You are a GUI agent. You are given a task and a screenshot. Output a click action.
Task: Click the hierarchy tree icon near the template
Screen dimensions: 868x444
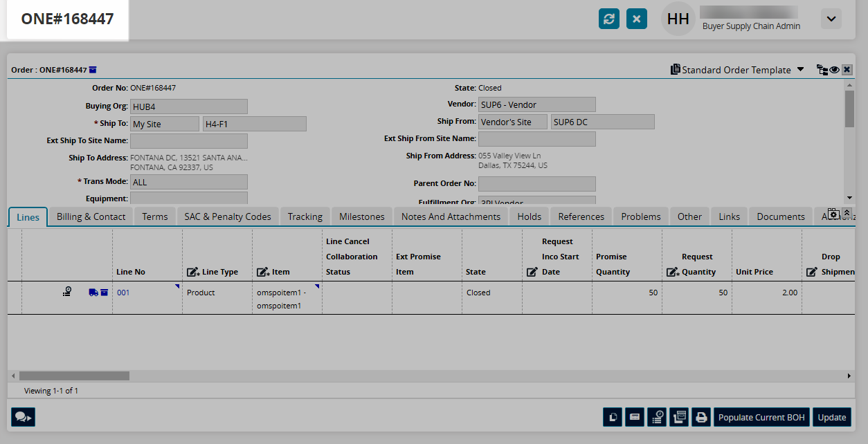pos(822,70)
